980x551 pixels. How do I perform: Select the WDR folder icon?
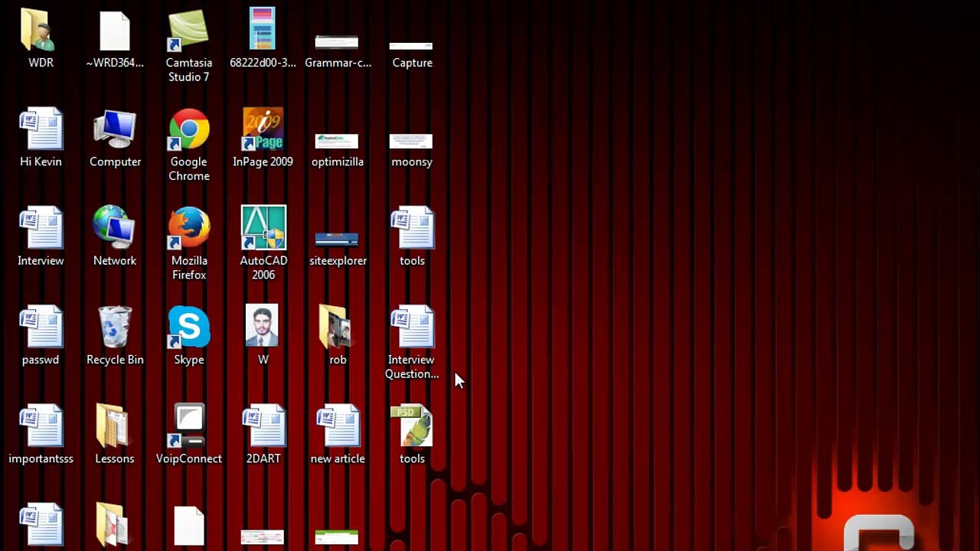click(x=38, y=30)
